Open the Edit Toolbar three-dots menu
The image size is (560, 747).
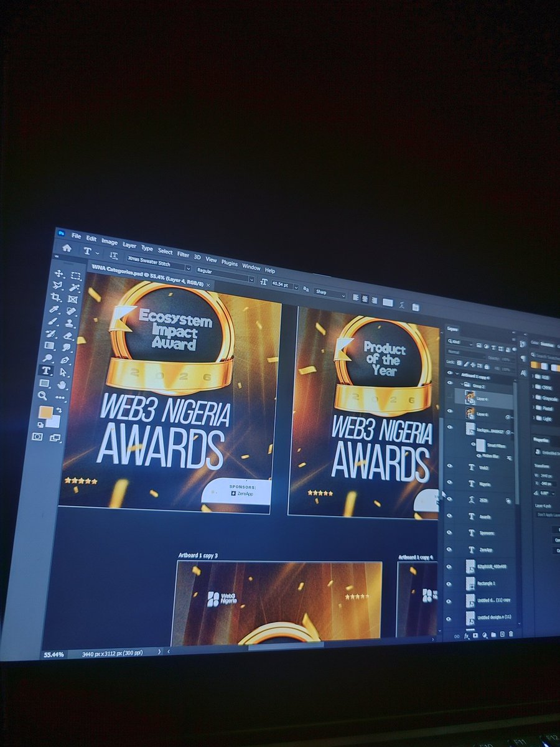click(x=60, y=397)
